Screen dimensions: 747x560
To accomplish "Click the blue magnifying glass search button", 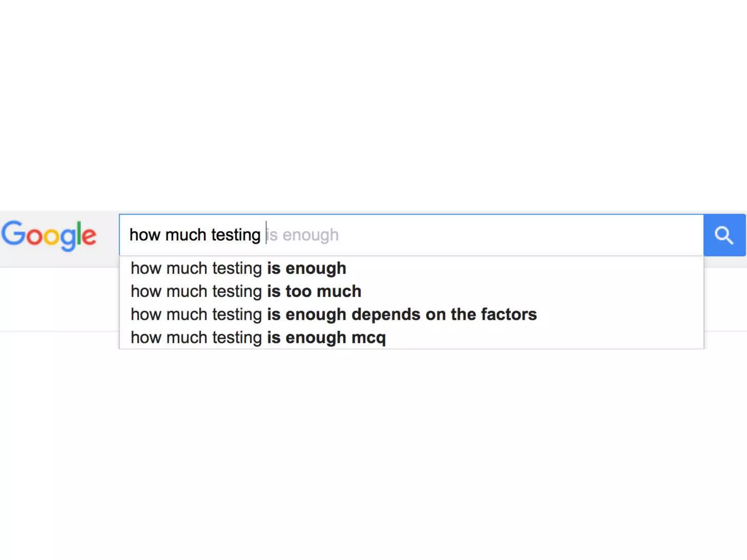I will [724, 235].
